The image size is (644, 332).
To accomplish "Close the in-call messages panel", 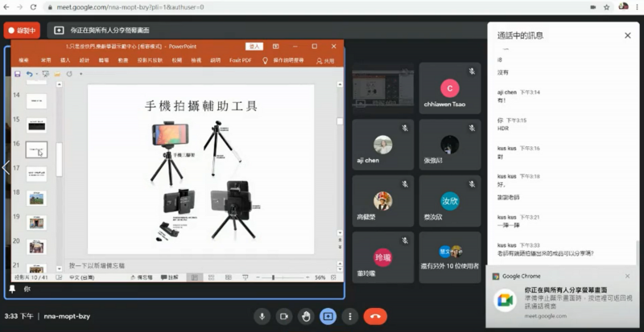I will 627,35.
